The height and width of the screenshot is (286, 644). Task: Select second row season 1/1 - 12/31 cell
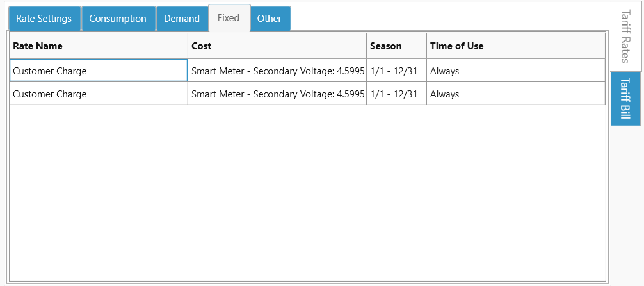point(396,94)
